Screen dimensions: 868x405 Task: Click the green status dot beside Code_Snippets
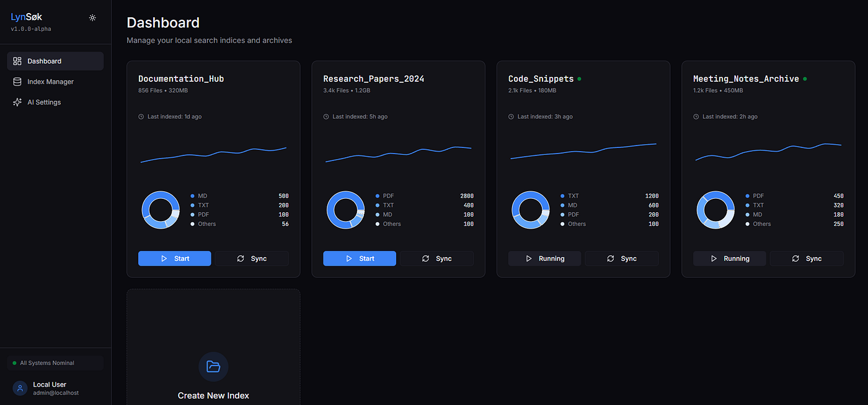[x=579, y=79]
